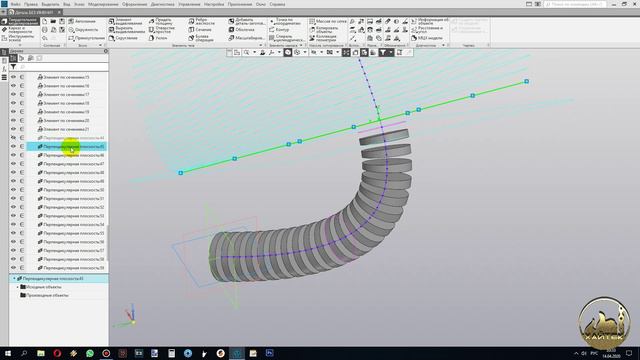Choose the Ребро жесткости rib tool

202,22
